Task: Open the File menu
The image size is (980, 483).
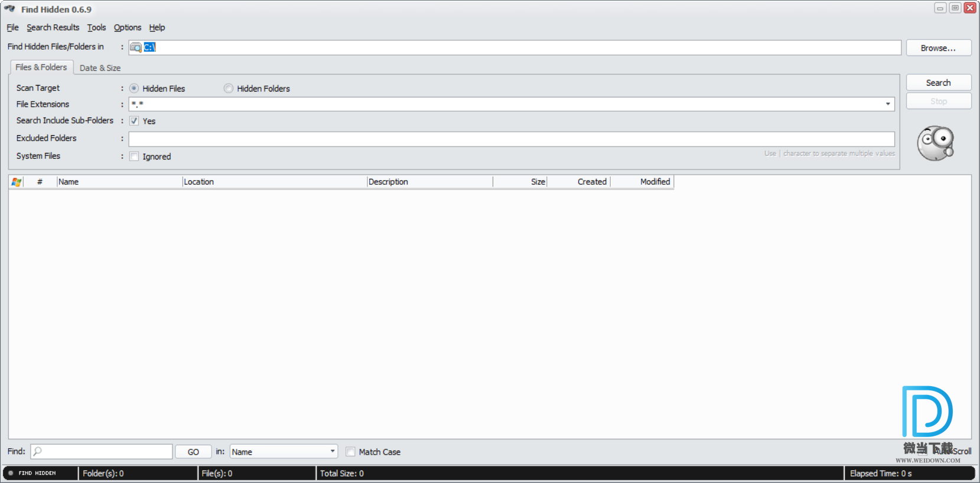Action: pyautogui.click(x=12, y=27)
